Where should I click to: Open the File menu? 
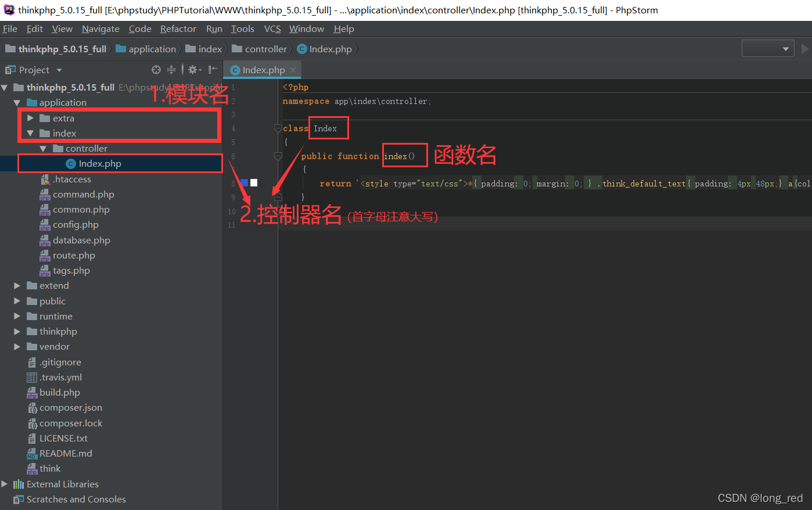tap(10, 29)
